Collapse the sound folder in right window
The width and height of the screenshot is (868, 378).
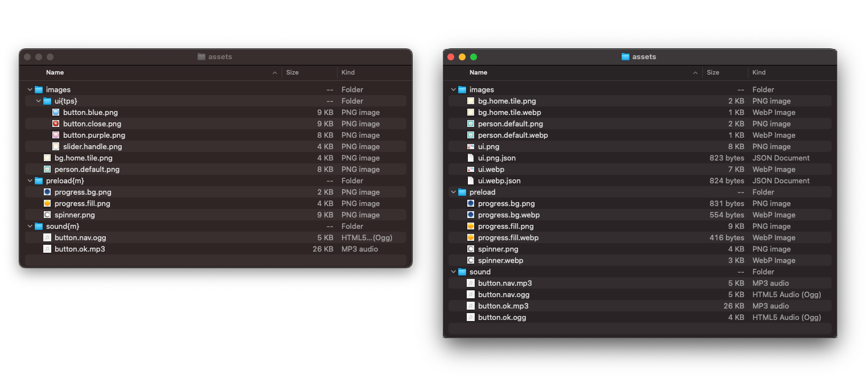coord(454,272)
